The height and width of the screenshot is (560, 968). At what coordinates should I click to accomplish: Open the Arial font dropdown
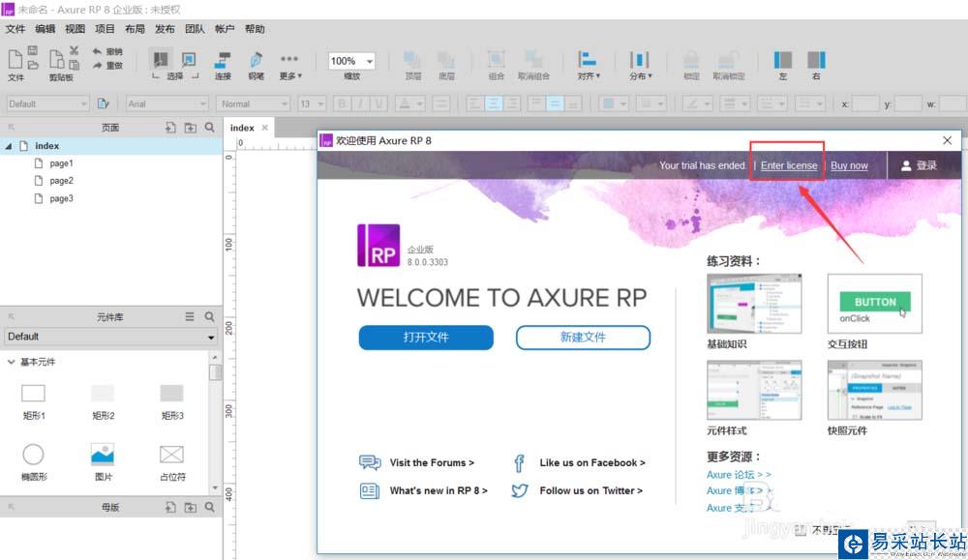click(x=166, y=103)
